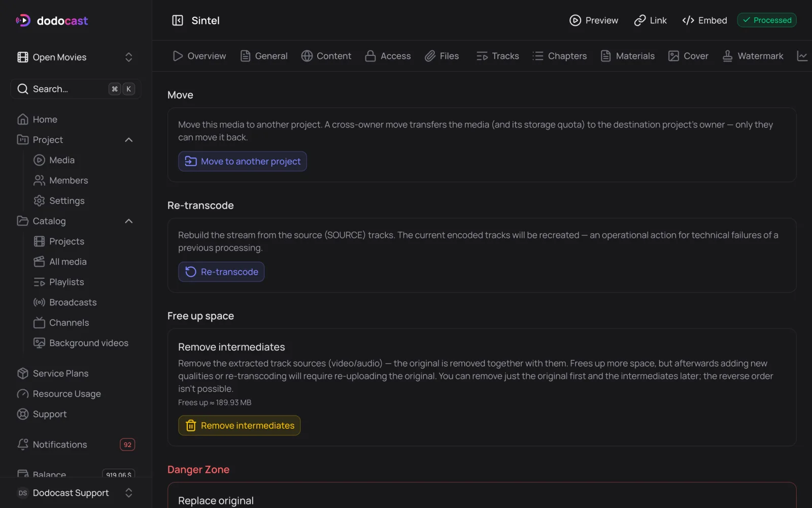Open project Members page

point(84,180)
